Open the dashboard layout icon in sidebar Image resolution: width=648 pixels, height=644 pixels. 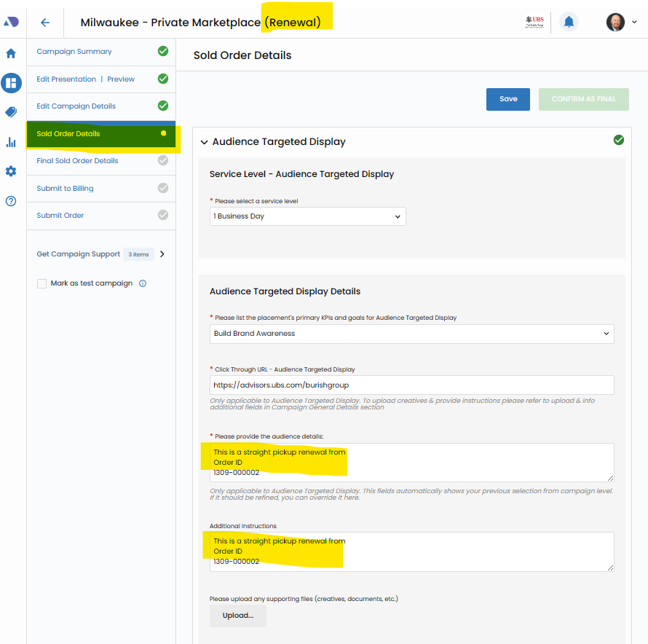click(x=11, y=83)
